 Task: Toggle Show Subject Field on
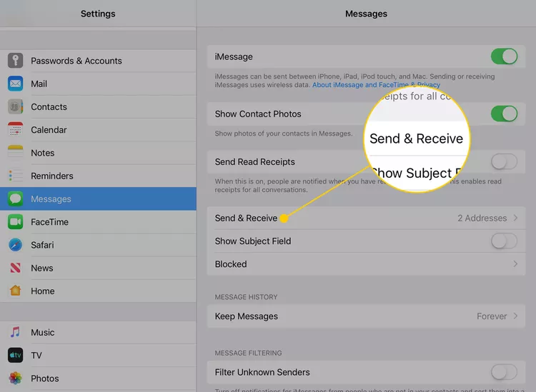[x=504, y=241]
